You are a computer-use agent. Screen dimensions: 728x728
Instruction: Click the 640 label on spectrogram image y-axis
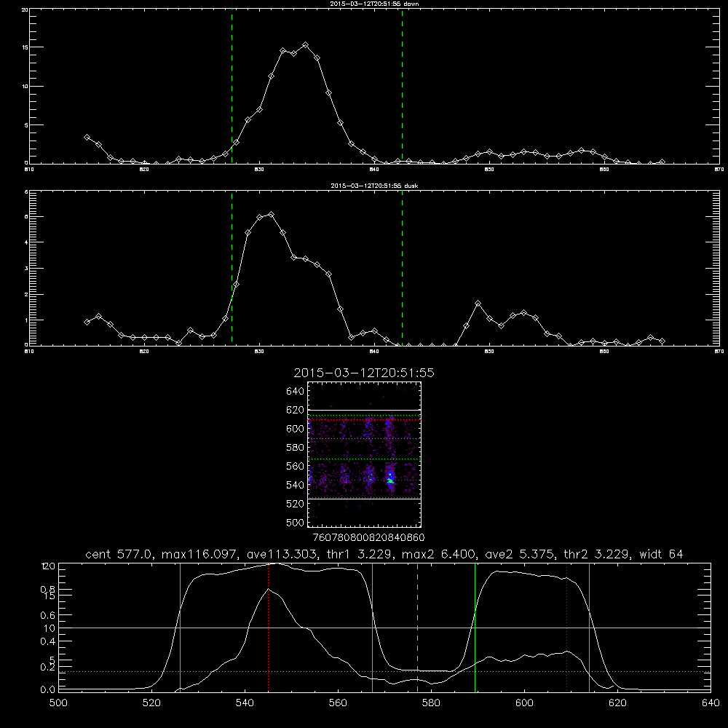click(x=296, y=392)
